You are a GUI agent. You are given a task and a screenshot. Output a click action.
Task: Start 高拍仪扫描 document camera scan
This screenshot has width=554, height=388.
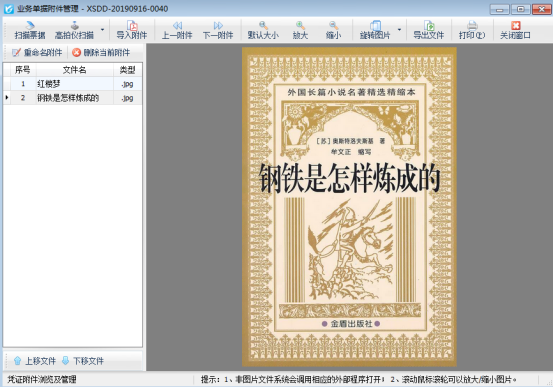coord(74,30)
